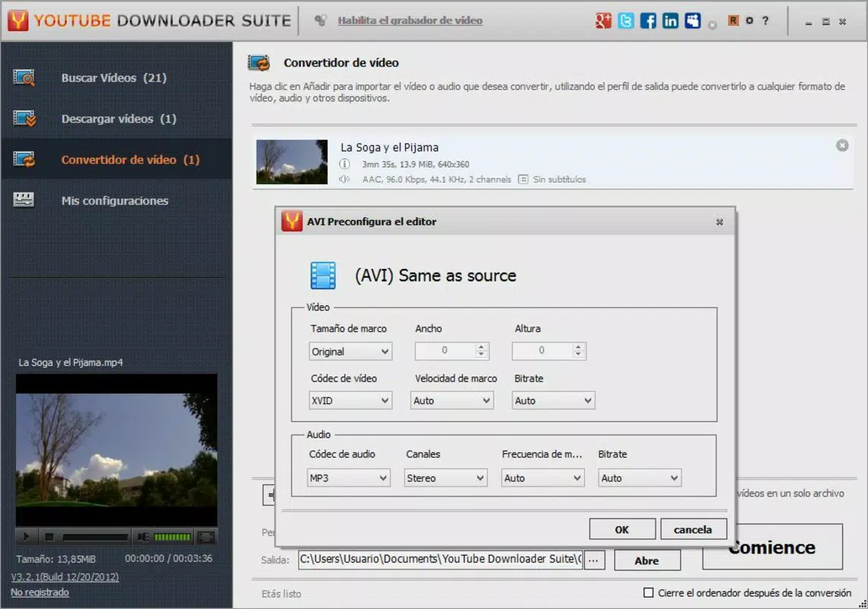Click the Comience start button
This screenshot has width=868, height=609.
coord(772,547)
